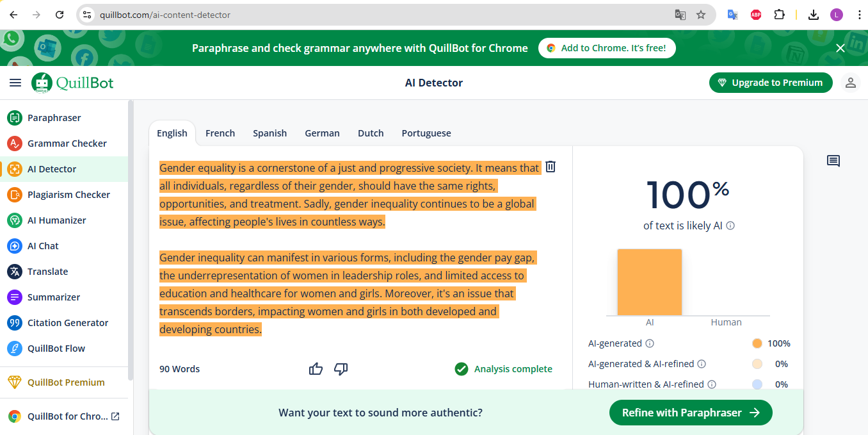The width and height of the screenshot is (868, 435).
Task: Click the Google Translate icon in address bar
Action: click(x=680, y=15)
